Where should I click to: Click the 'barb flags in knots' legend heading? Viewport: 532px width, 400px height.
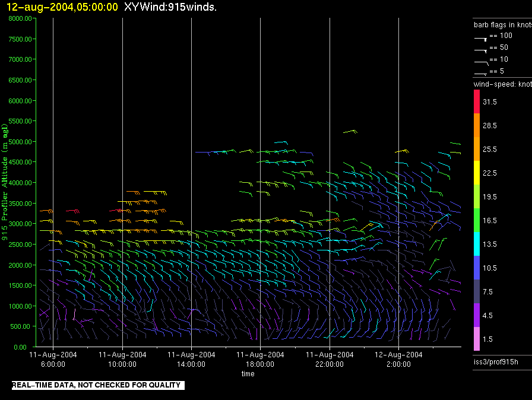click(503, 25)
